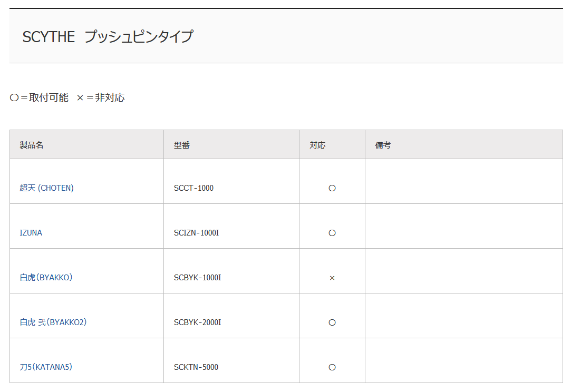Screen dimensions: 571x392
Task: Click the SCKTN-5000 model number cell
Action: (231, 360)
